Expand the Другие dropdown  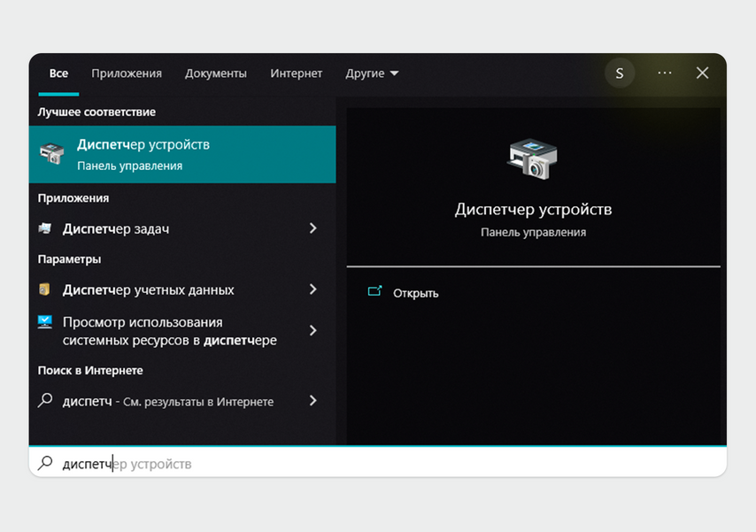(372, 73)
